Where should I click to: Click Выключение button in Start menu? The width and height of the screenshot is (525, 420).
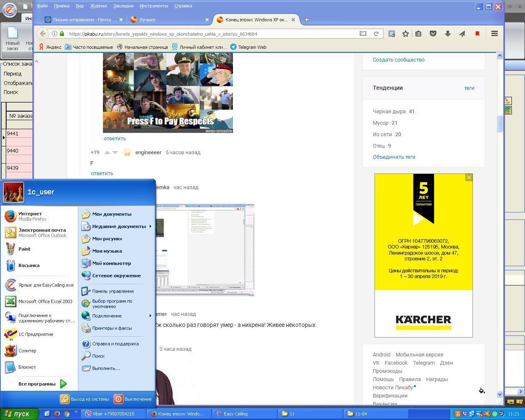pos(133,399)
